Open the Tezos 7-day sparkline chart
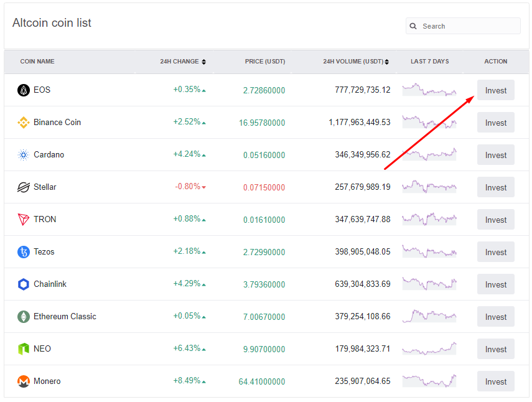 tap(429, 251)
